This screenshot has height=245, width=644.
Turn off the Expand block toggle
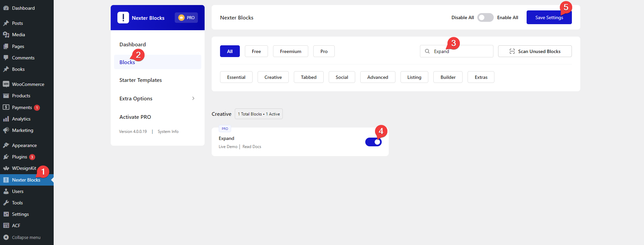(x=373, y=142)
